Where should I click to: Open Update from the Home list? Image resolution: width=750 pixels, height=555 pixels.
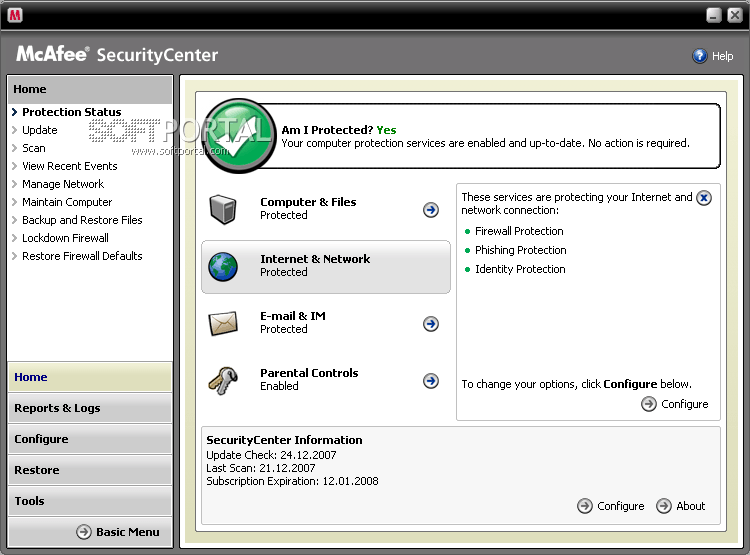(x=40, y=130)
